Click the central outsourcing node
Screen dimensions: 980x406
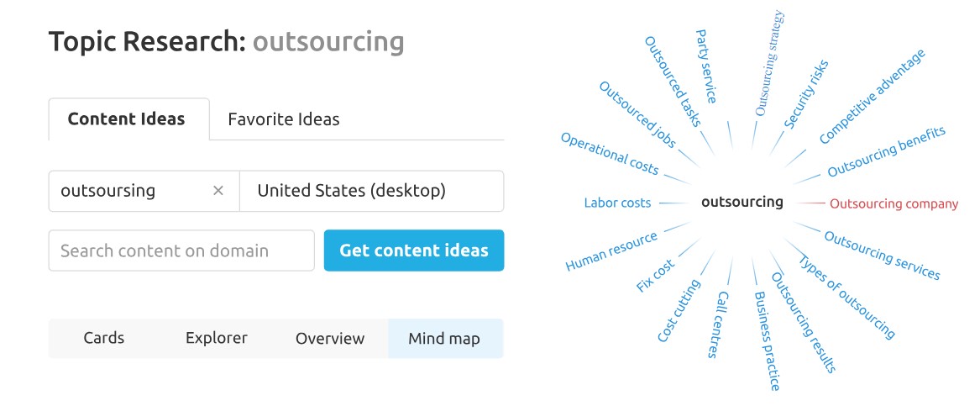pyautogui.click(x=742, y=202)
